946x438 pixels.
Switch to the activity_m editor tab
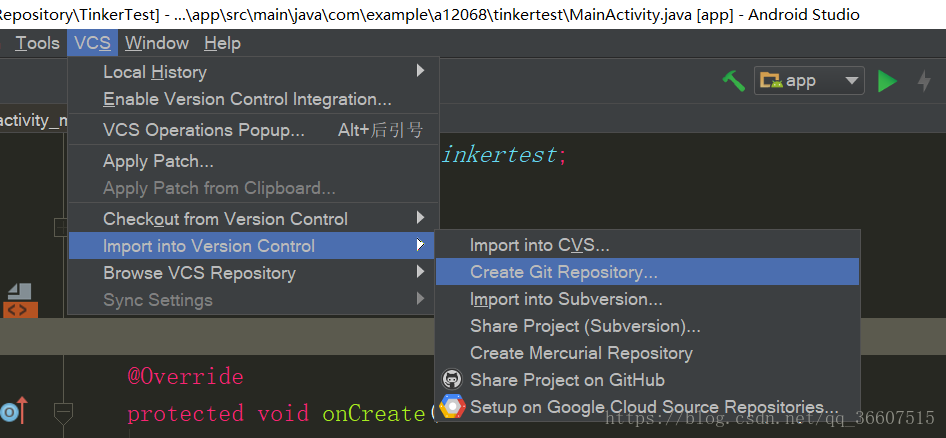pos(33,121)
